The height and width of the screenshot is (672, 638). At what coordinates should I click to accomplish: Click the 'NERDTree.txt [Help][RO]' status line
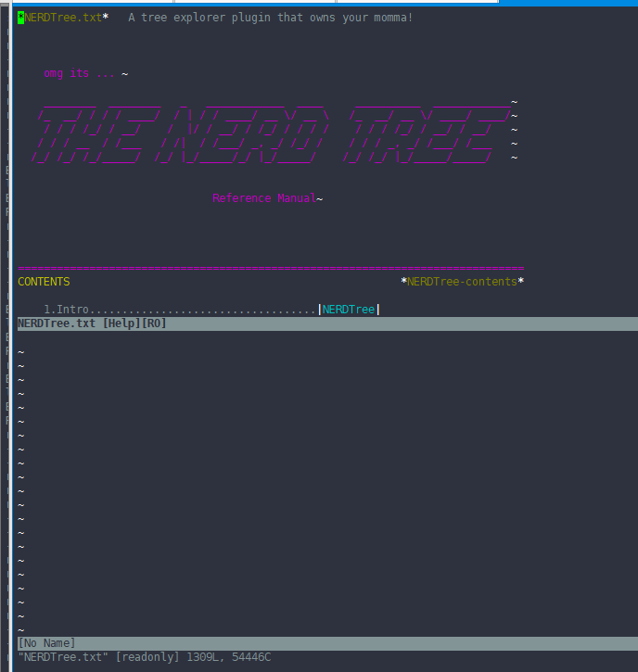coord(327,323)
